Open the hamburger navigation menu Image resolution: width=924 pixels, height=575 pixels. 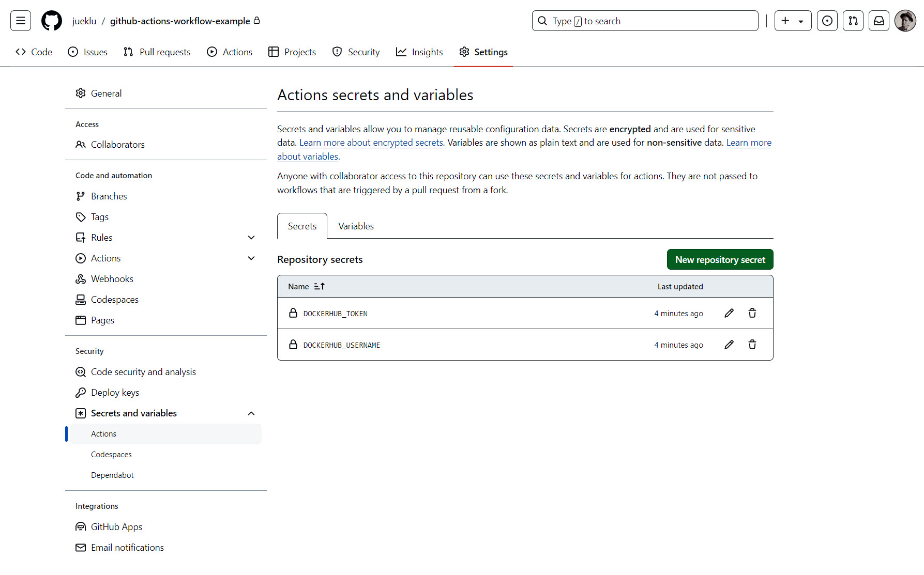pos(21,21)
